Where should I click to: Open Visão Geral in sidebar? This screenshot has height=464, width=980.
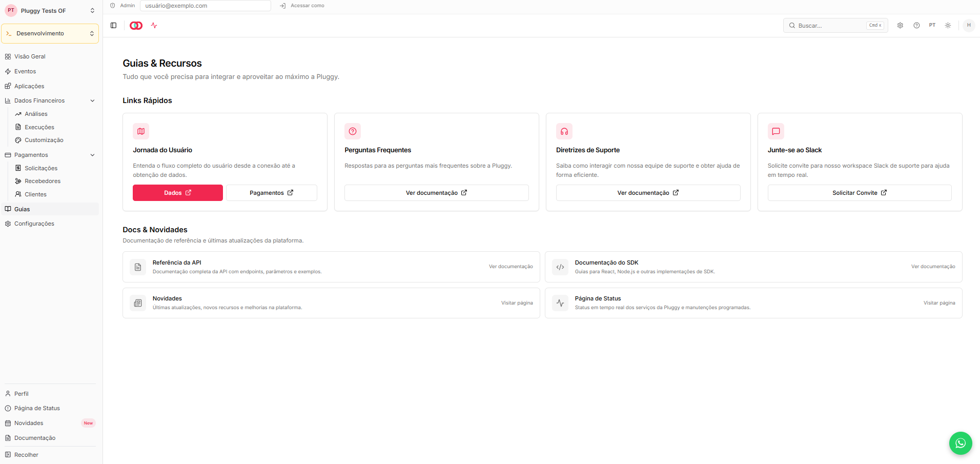[x=50, y=56]
